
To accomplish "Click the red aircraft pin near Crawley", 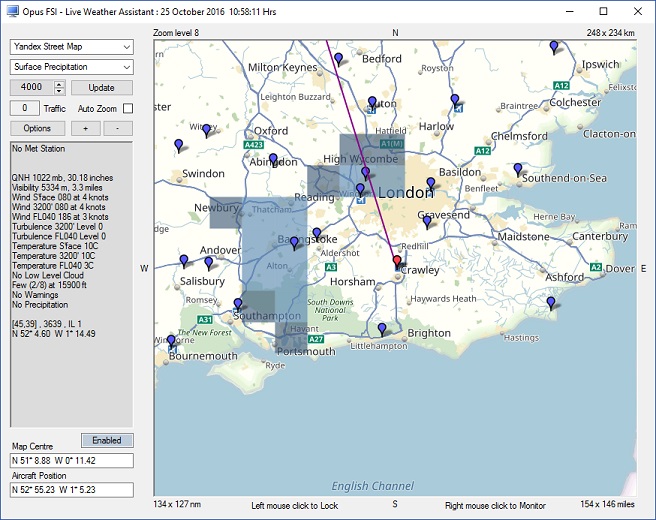I will [397, 261].
